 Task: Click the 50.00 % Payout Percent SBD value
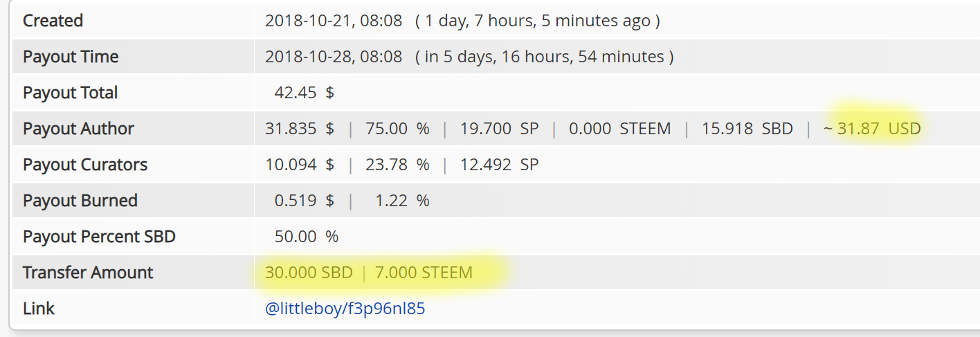306,237
